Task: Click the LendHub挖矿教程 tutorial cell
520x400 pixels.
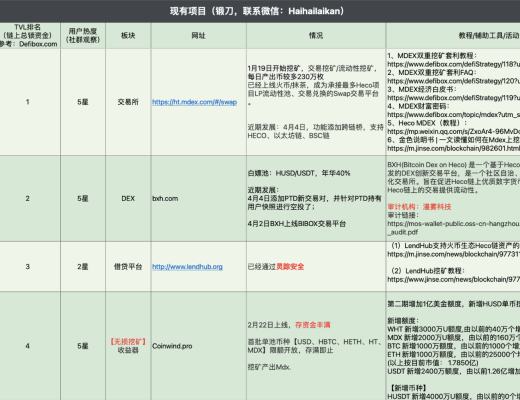Action: 453,267
